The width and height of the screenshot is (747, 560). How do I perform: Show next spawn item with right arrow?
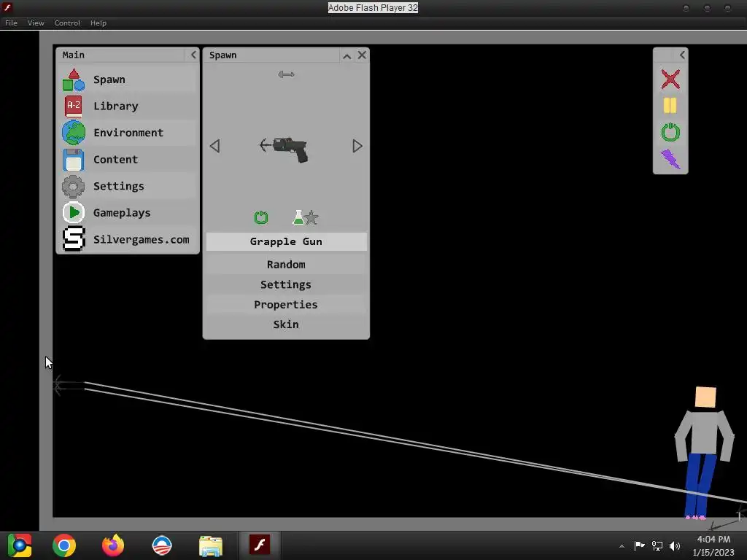tap(357, 146)
